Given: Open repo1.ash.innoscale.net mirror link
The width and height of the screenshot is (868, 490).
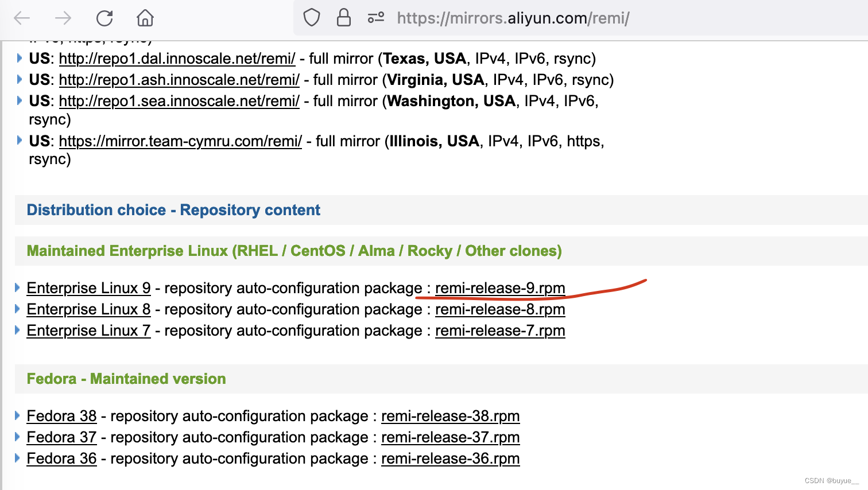Looking at the screenshot, I should coord(179,80).
